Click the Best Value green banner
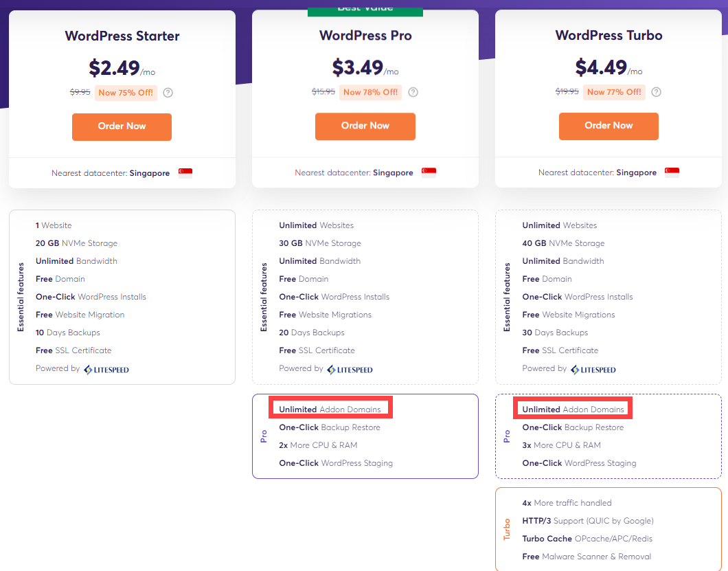Screen dimensions: 728x571 pos(365,11)
